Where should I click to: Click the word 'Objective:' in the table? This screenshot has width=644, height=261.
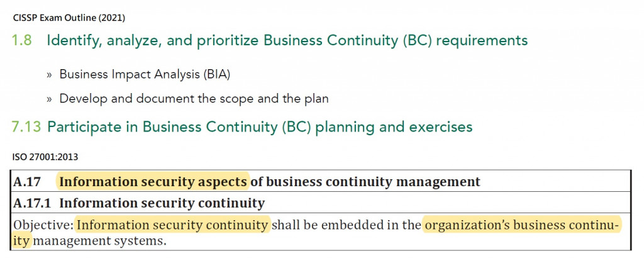43,225
